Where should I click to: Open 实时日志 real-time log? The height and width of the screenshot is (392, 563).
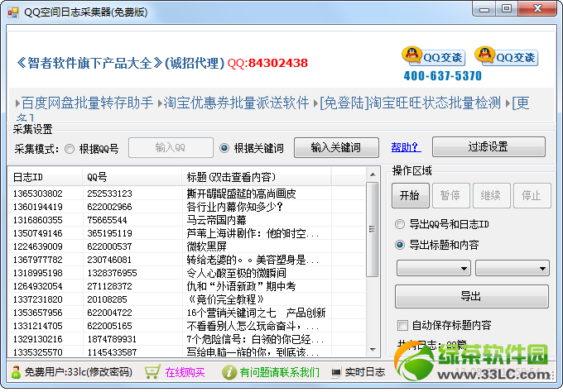click(365, 372)
